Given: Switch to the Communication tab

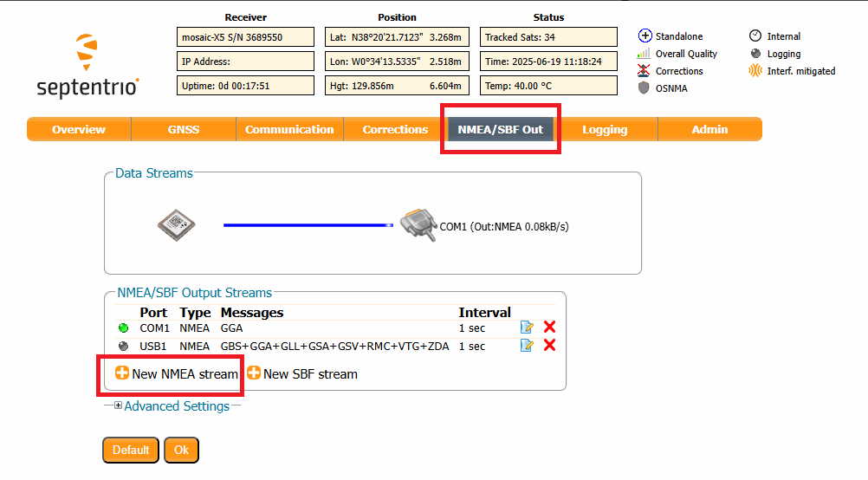Looking at the screenshot, I should (289, 129).
